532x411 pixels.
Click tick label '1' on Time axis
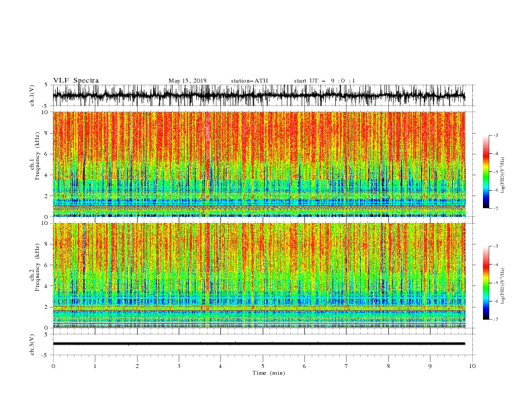coord(95,366)
